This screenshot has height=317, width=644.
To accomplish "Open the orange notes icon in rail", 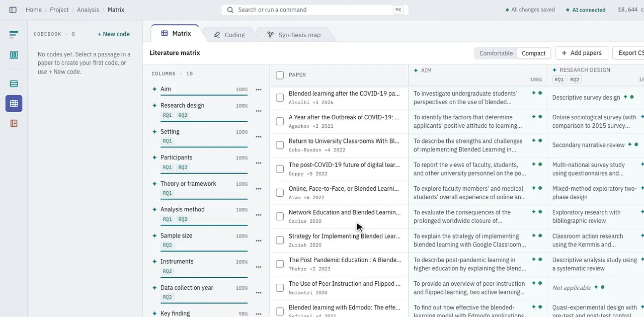I will [x=14, y=123].
